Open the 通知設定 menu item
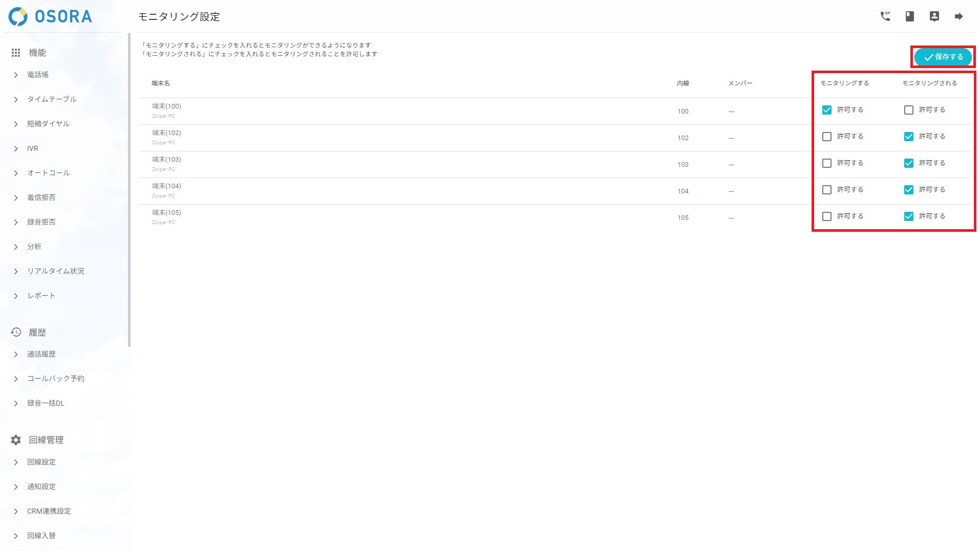980x551 pixels. (x=41, y=487)
